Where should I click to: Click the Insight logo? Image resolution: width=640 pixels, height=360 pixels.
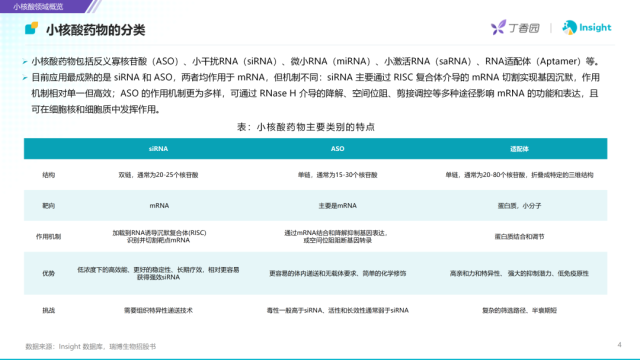click(587, 27)
